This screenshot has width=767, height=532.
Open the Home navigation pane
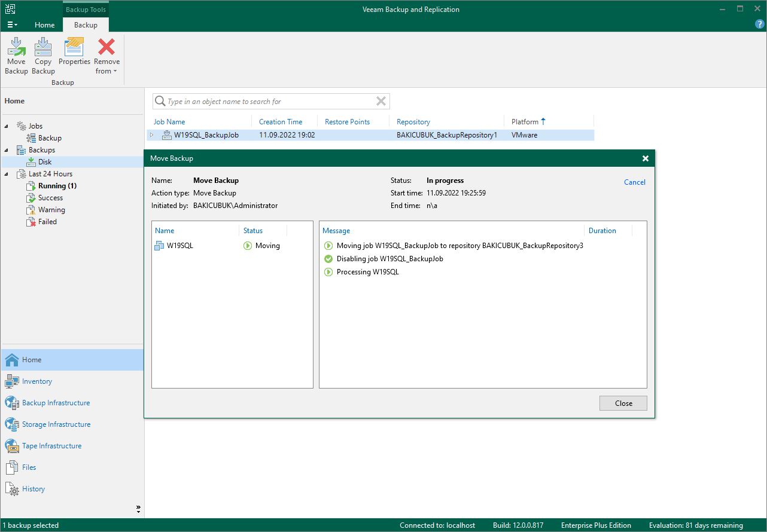click(x=72, y=360)
